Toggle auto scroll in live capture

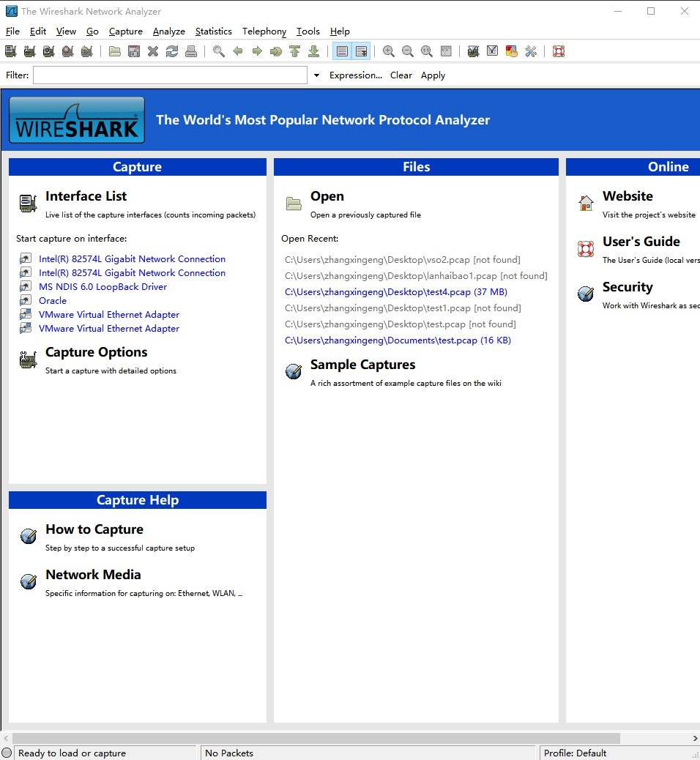[x=361, y=51]
